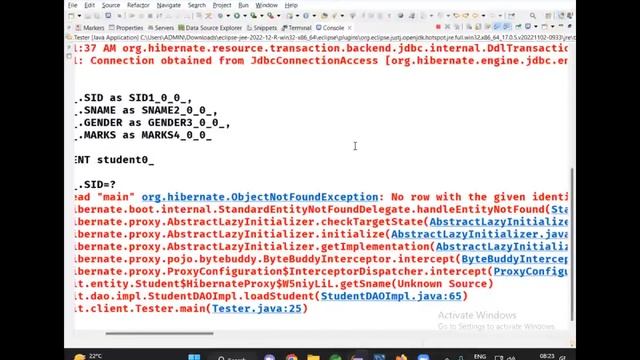Switch to the Data Source Explorer tab
Image resolution: width=640 pixels, height=360 pixels.
point(210,28)
